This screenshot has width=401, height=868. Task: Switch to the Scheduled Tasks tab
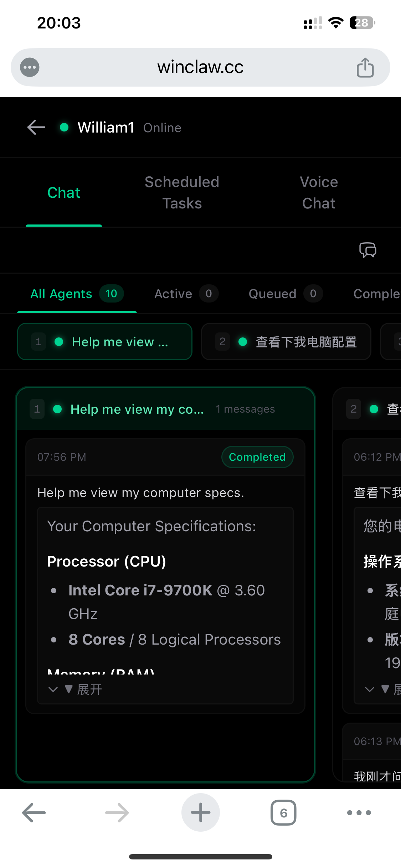[182, 192]
